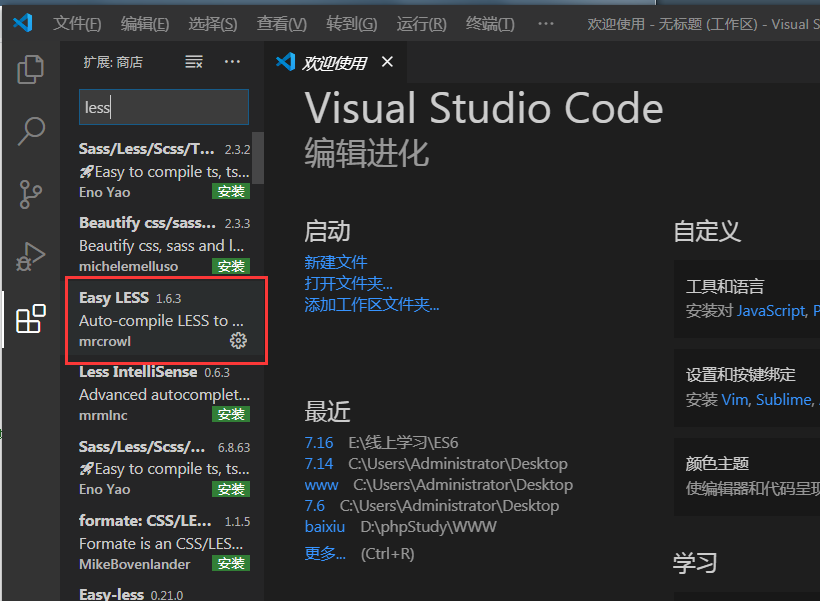This screenshot has height=601, width=820.
Task: Select the 欢迎使用 editor tab
Action: (x=335, y=63)
